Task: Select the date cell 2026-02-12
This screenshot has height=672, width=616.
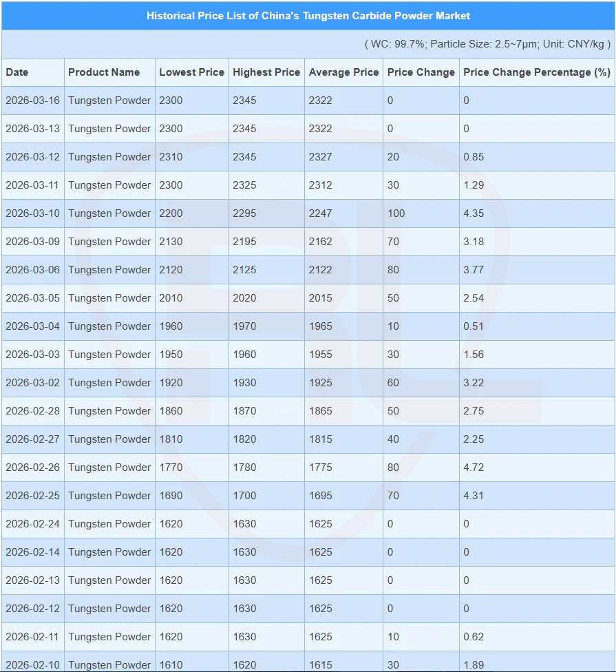Action: click(x=32, y=609)
